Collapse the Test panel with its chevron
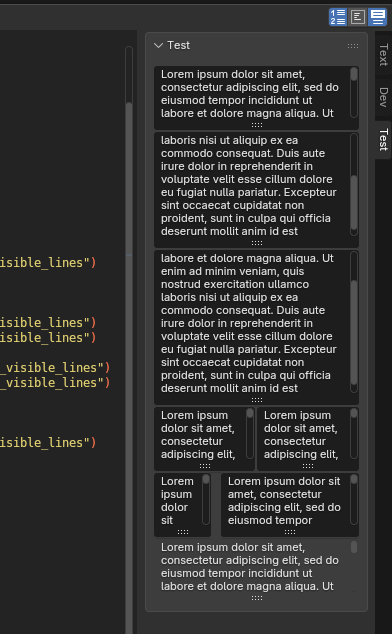Viewport: 392px width, 634px height. tap(158, 45)
